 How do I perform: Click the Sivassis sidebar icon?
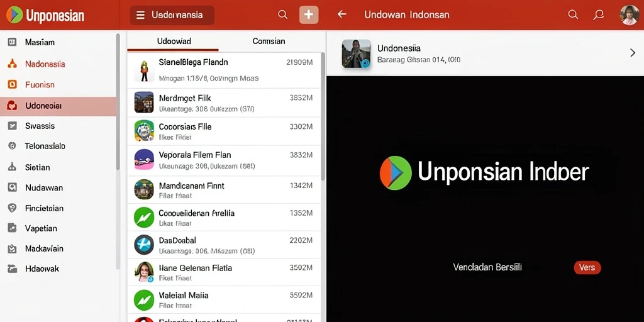(x=13, y=126)
